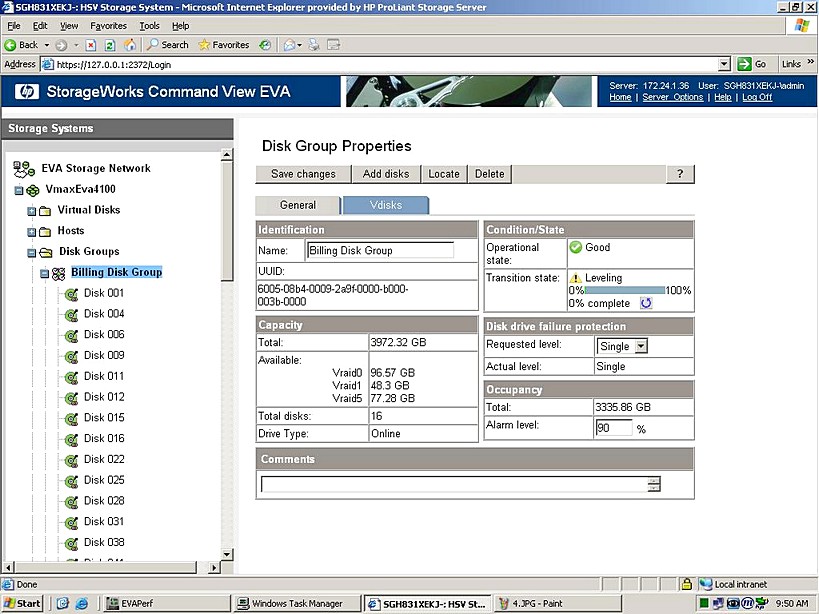Collapse the Billing Disk Group node

[x=44, y=274]
